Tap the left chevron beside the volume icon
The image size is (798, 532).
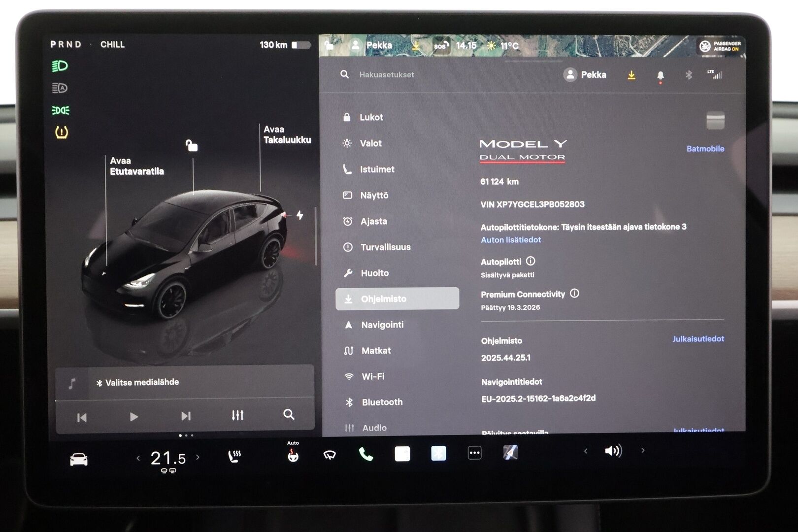tap(585, 451)
